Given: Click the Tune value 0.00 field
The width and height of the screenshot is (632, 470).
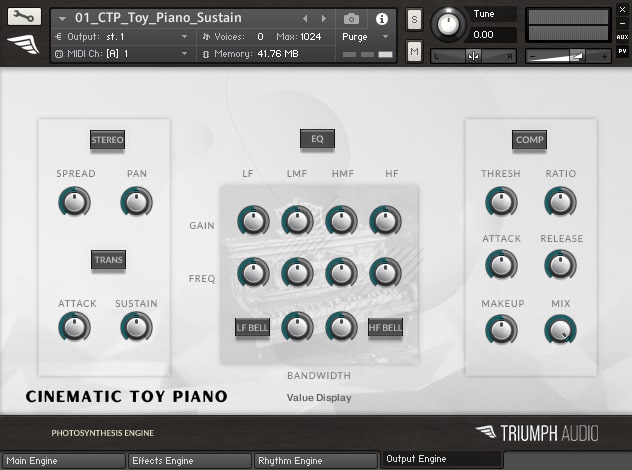Looking at the screenshot, I should pyautogui.click(x=492, y=35).
